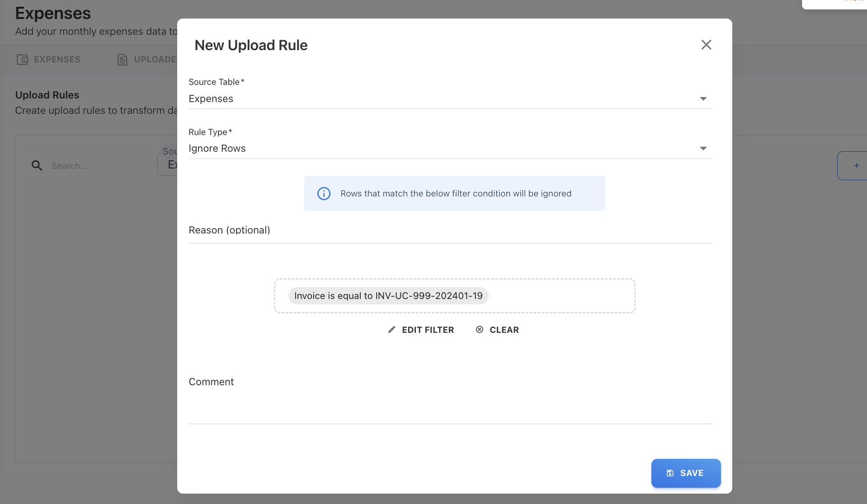
Task: Click the pencil icon beside Edit Filter
Action: [x=392, y=330]
